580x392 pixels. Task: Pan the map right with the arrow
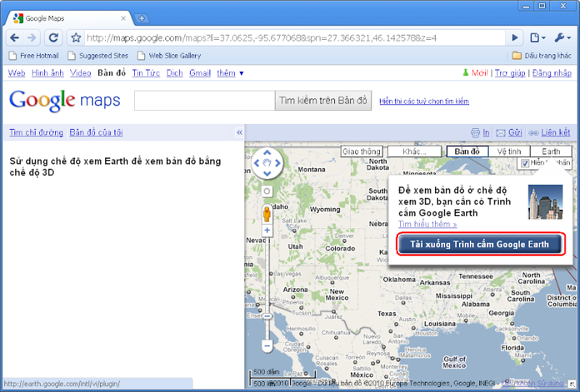coord(278,163)
